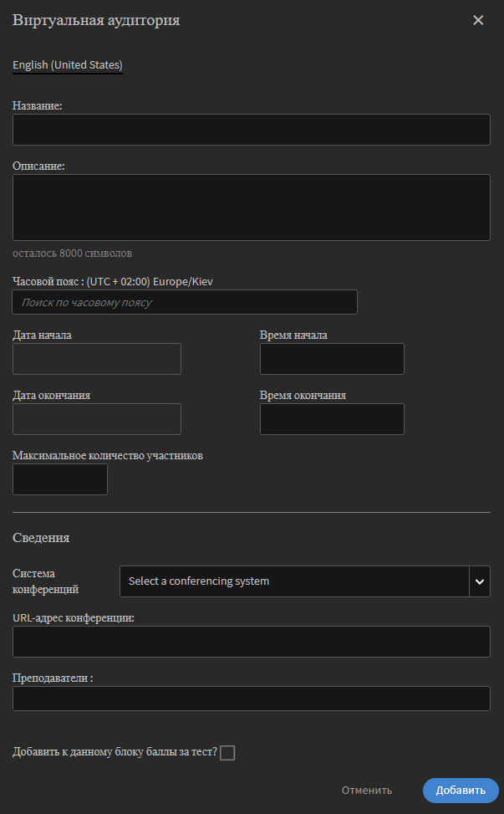Select the English (United States) language tab
This screenshot has height=814, width=504.
[x=68, y=64]
